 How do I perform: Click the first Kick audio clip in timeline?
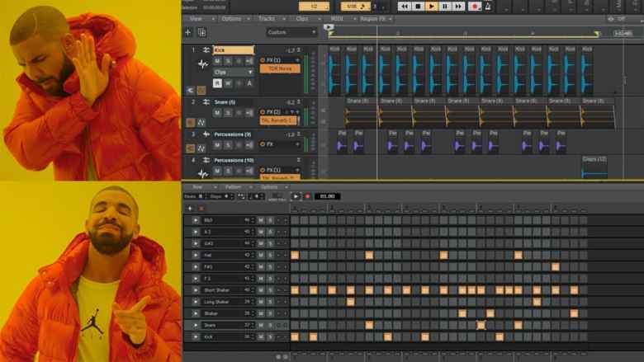click(334, 73)
